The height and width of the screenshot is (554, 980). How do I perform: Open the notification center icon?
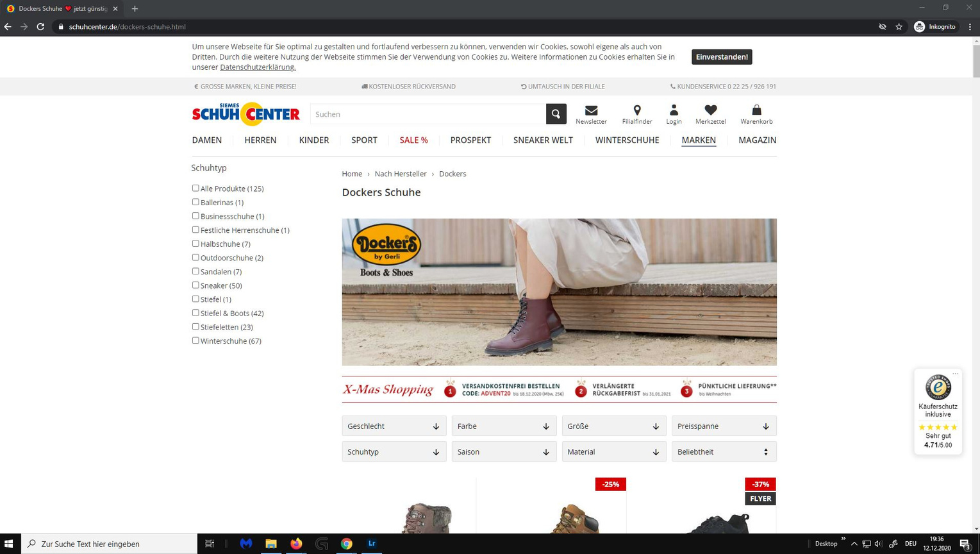(x=965, y=544)
